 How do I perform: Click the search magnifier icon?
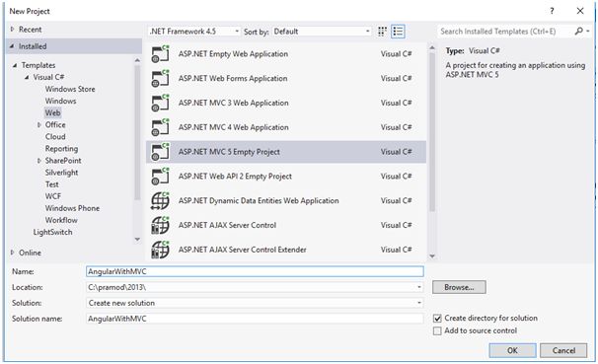tap(578, 31)
